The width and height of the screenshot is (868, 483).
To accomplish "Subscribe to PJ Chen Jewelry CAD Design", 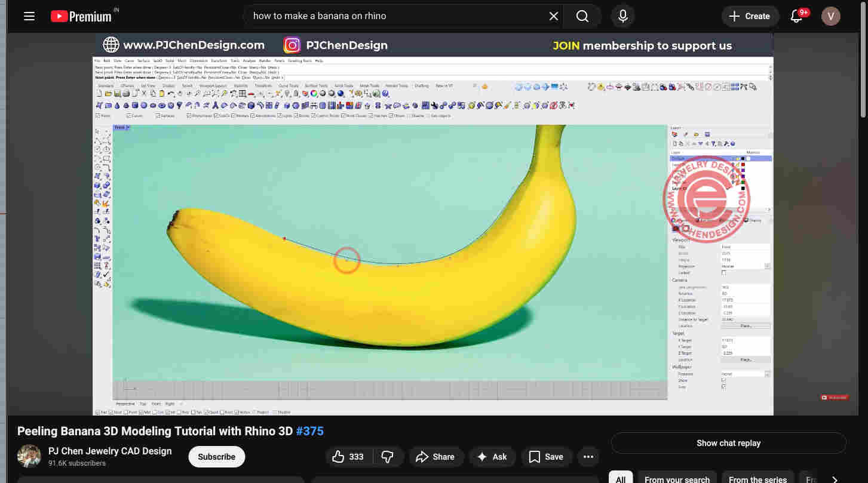I will coord(216,457).
